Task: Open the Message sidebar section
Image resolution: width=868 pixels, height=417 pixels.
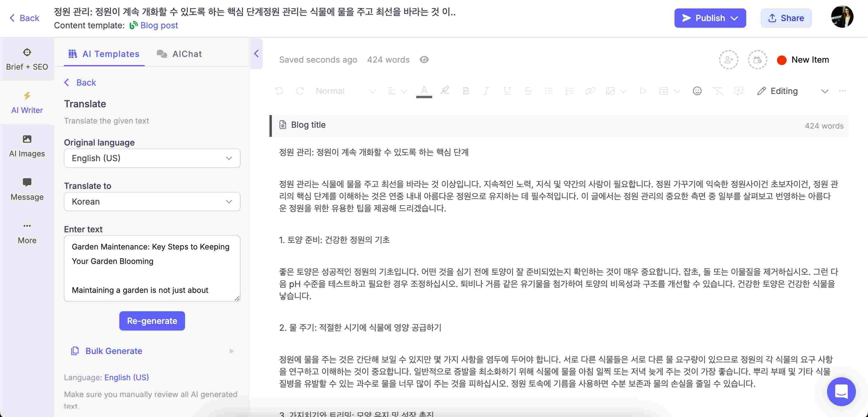Action: pos(27,190)
